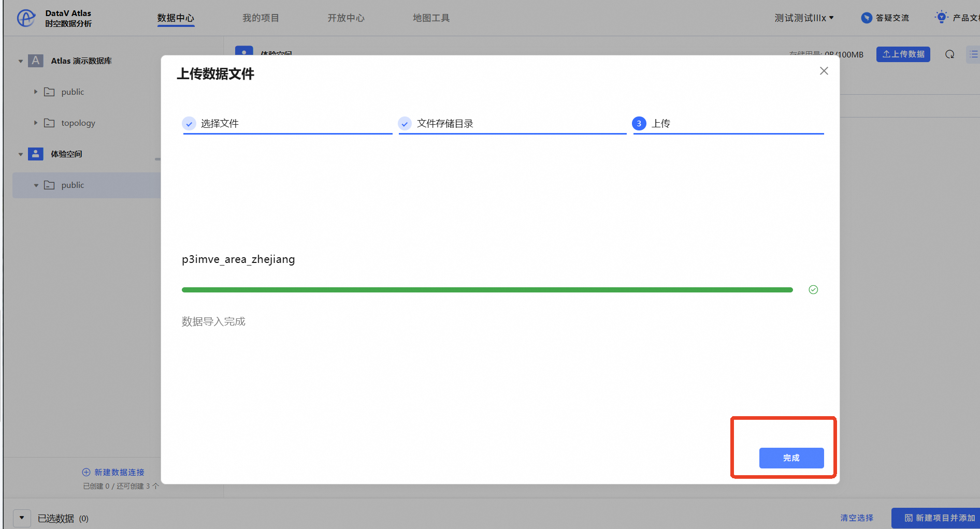Close the 上传数据文件 dialog
Image resolution: width=980 pixels, height=529 pixels.
(824, 71)
